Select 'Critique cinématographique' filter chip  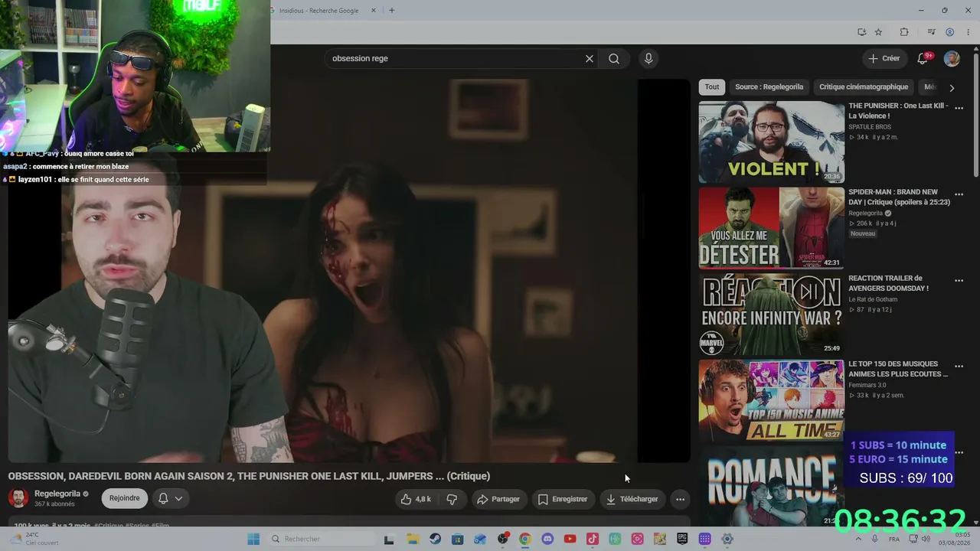coord(864,86)
